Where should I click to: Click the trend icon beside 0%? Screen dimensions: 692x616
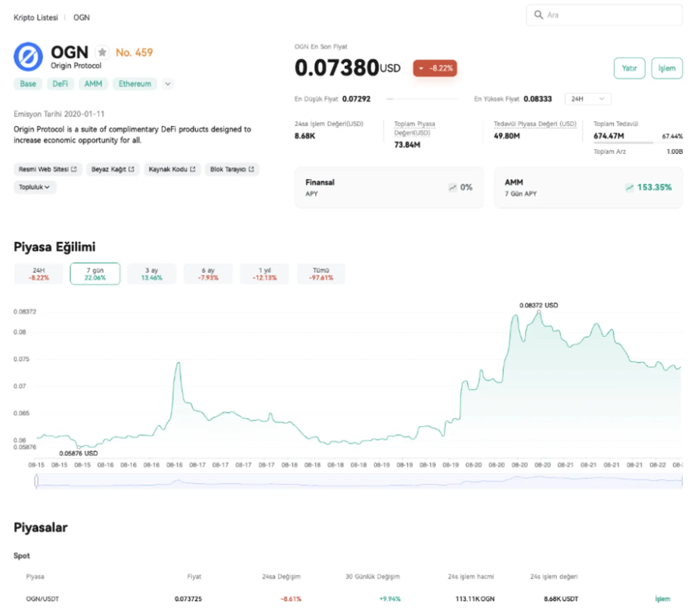coord(452,187)
